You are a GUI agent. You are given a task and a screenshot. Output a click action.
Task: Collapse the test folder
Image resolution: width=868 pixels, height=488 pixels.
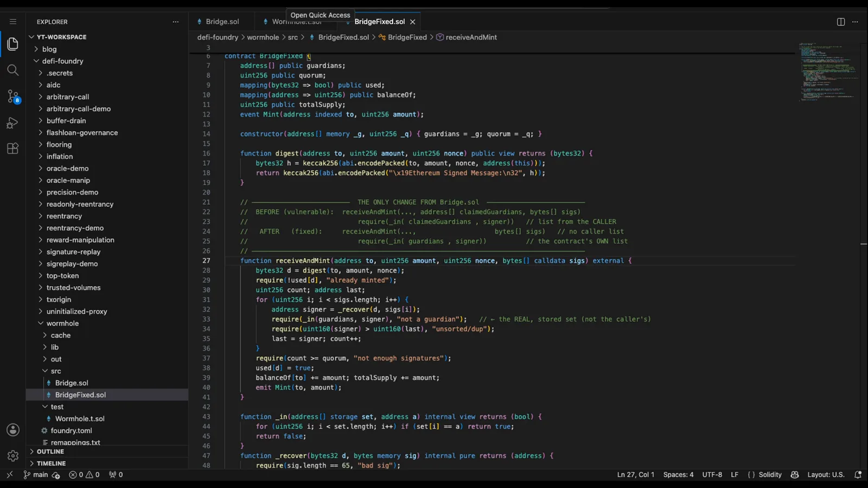pyautogui.click(x=57, y=407)
